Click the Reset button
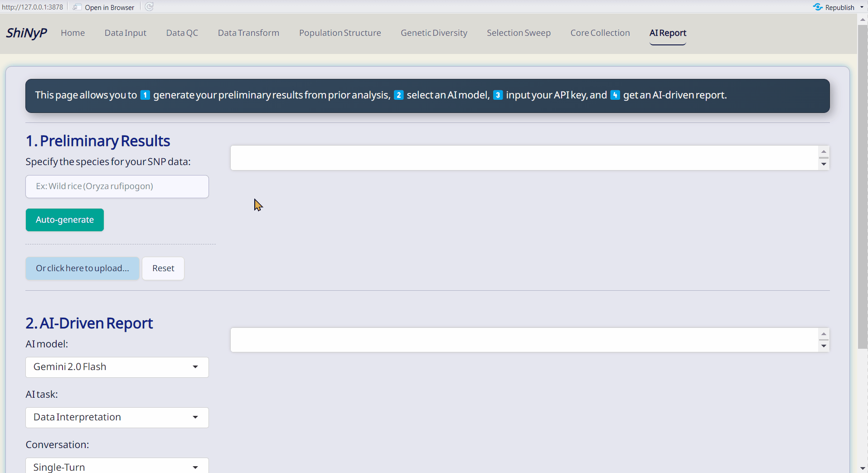 pyautogui.click(x=163, y=268)
